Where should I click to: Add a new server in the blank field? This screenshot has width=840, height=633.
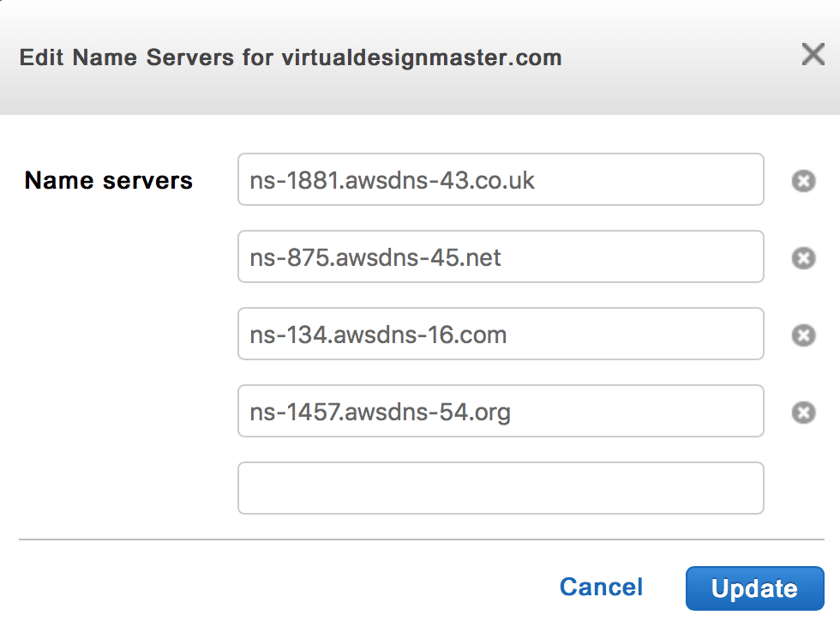pyautogui.click(x=501, y=489)
